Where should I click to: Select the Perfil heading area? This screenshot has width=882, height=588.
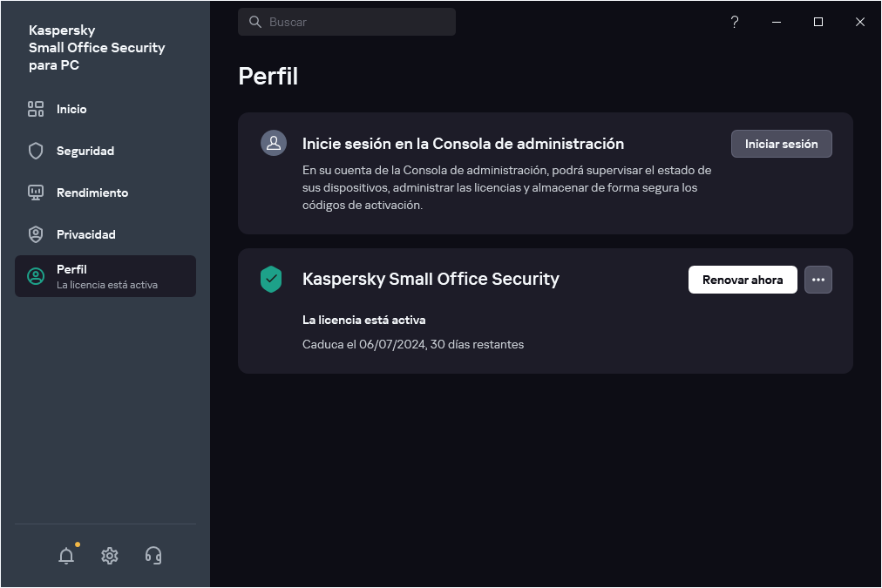coord(268,77)
